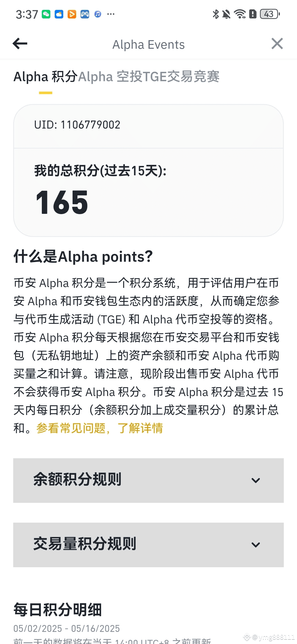This screenshot has width=297, height=644.
Task: Tap the muted bell status icon
Action: [226, 14]
